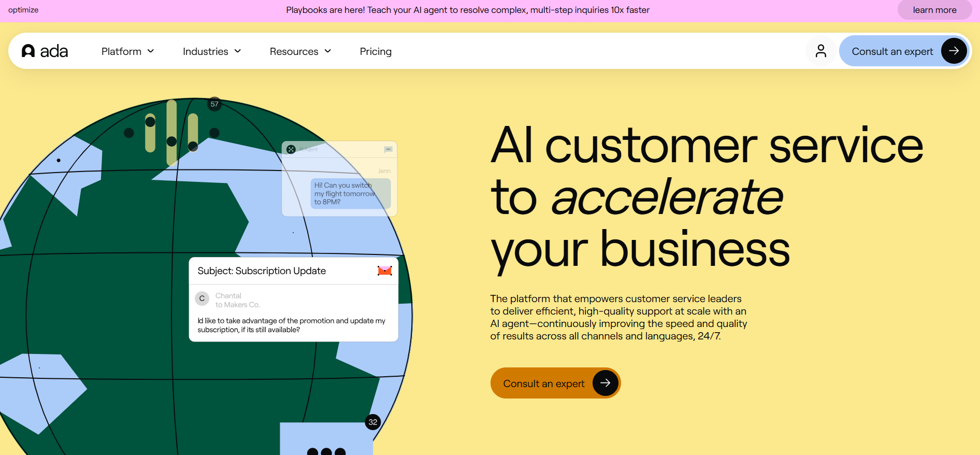Click the "Subscription Update" email subject line

tap(262, 271)
